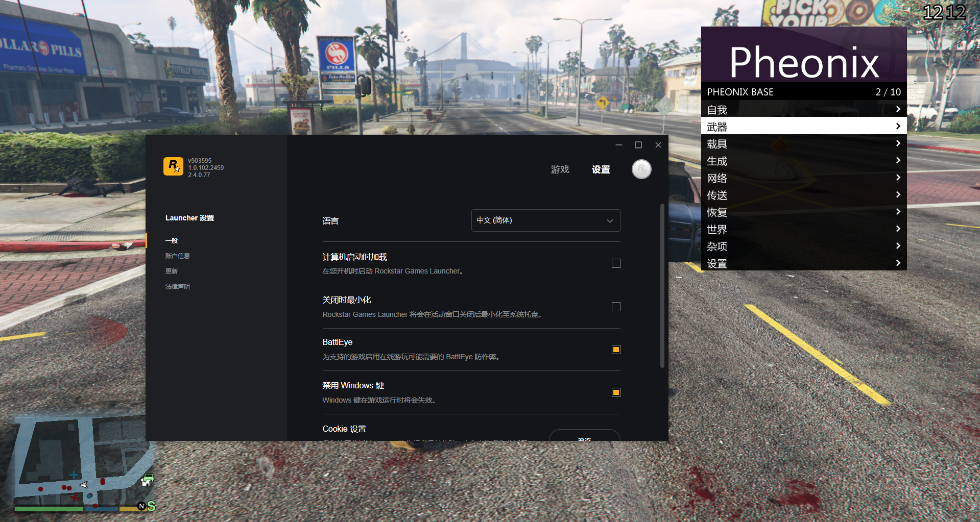This screenshot has width=980, height=522.
Task: Open 武器 submenu in Pheonix menu
Action: pyautogui.click(x=804, y=126)
